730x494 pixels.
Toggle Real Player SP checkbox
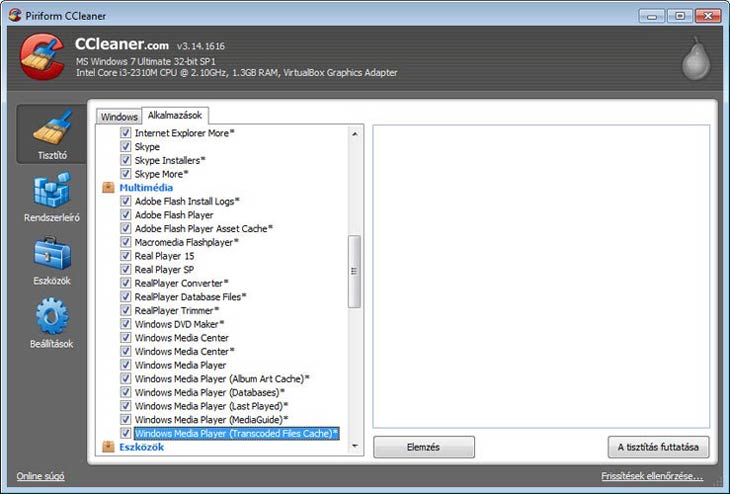click(x=125, y=269)
